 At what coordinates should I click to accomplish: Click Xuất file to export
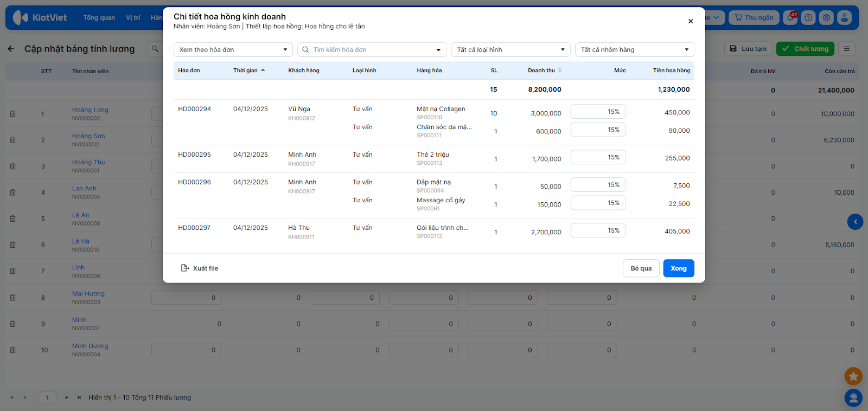(x=200, y=268)
